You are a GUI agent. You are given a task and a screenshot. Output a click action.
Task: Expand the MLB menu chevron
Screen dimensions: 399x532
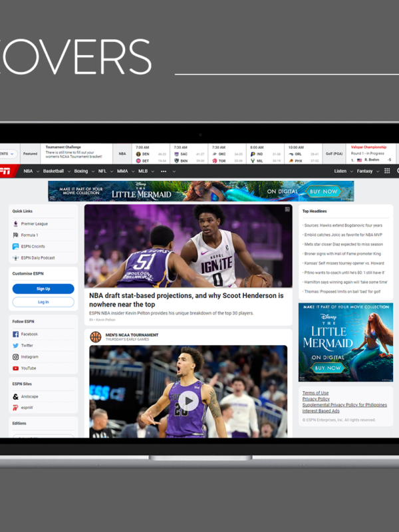[153, 172]
